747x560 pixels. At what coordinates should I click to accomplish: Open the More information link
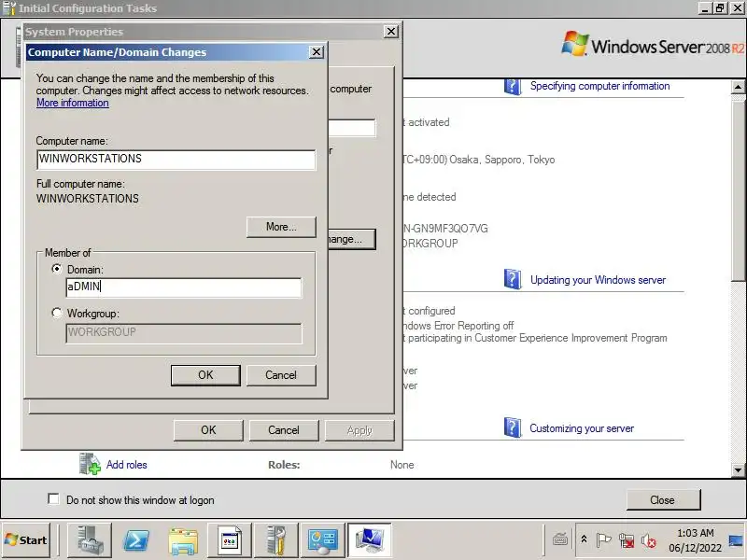pyautogui.click(x=73, y=103)
